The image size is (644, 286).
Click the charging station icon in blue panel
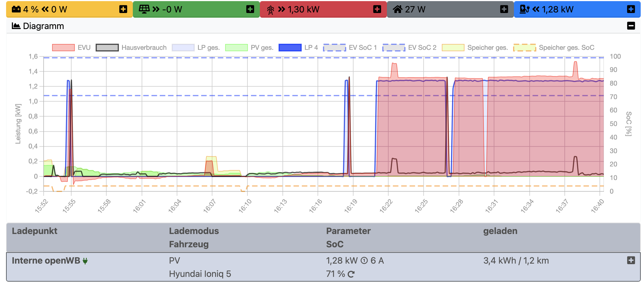click(x=524, y=9)
